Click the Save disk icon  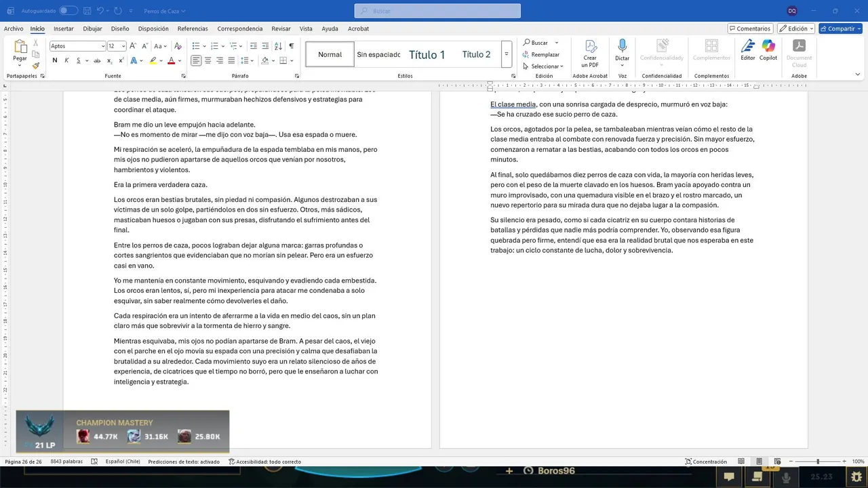(87, 11)
